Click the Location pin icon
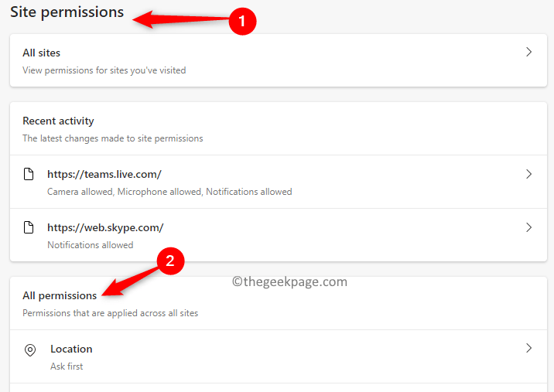This screenshot has width=554, height=392. pyautogui.click(x=30, y=349)
